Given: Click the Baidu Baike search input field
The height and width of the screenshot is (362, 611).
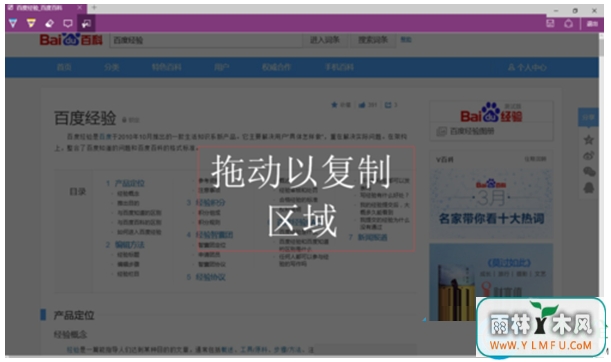Looking at the screenshot, I should click(206, 40).
